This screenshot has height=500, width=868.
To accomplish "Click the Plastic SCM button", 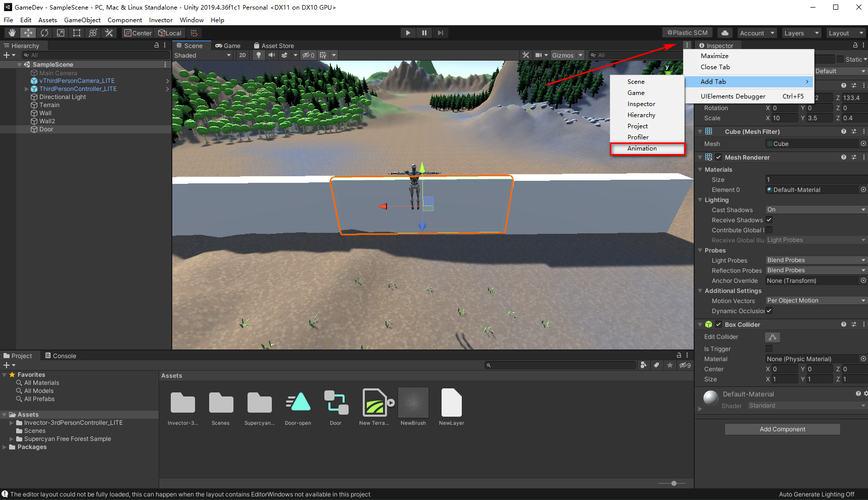I will pos(688,33).
